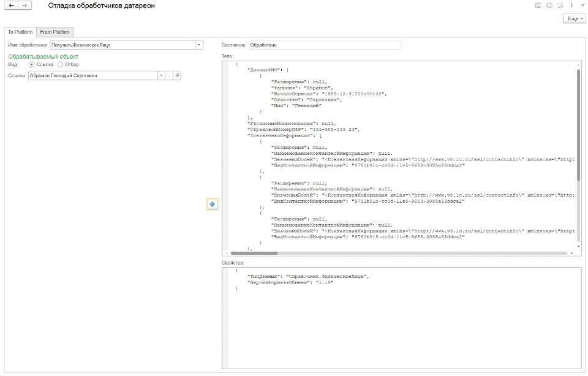Image resolution: width=588 pixels, height=376 pixels.
Task: Click the vertical scrollbar of Тело area
Action: pyautogui.click(x=578, y=122)
